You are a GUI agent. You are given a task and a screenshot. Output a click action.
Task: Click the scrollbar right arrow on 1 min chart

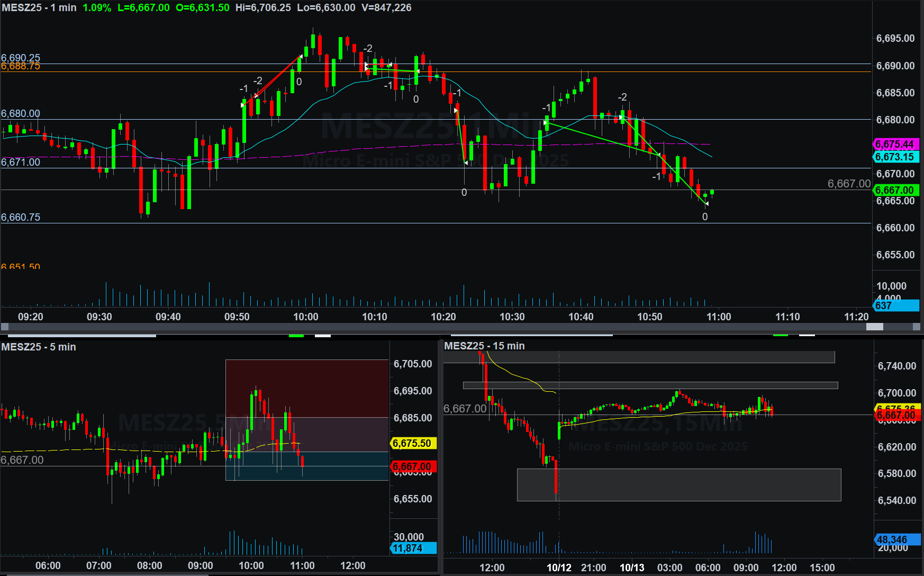pyautogui.click(x=917, y=327)
